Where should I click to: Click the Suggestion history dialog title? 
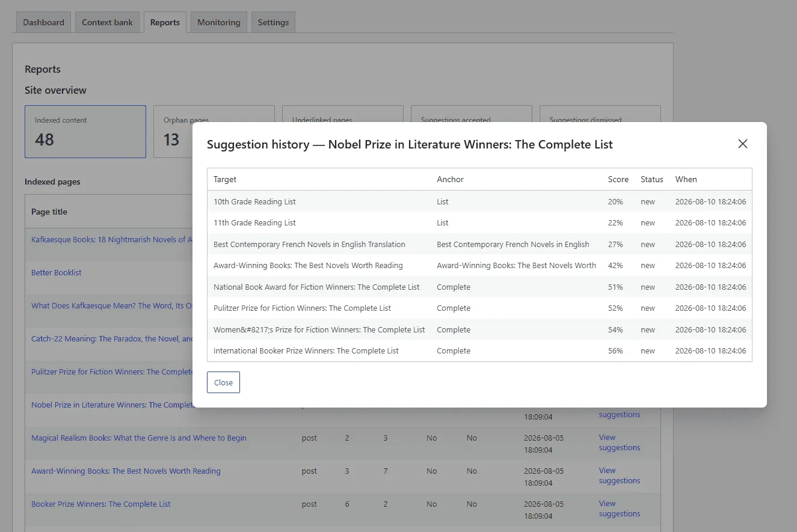pos(410,144)
